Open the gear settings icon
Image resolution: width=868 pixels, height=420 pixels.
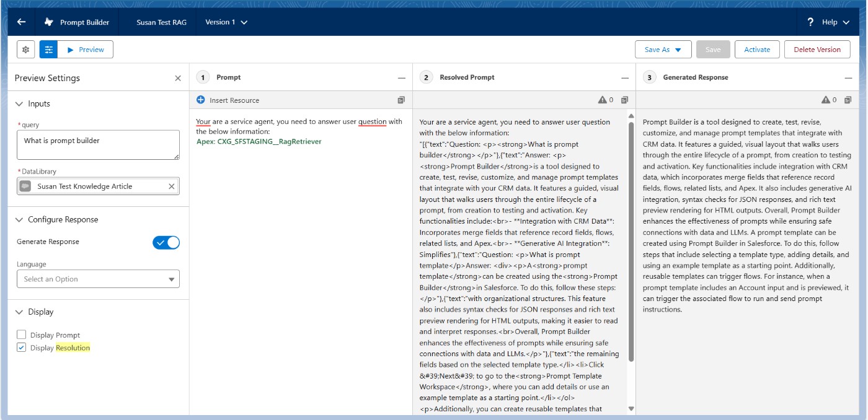tap(25, 50)
